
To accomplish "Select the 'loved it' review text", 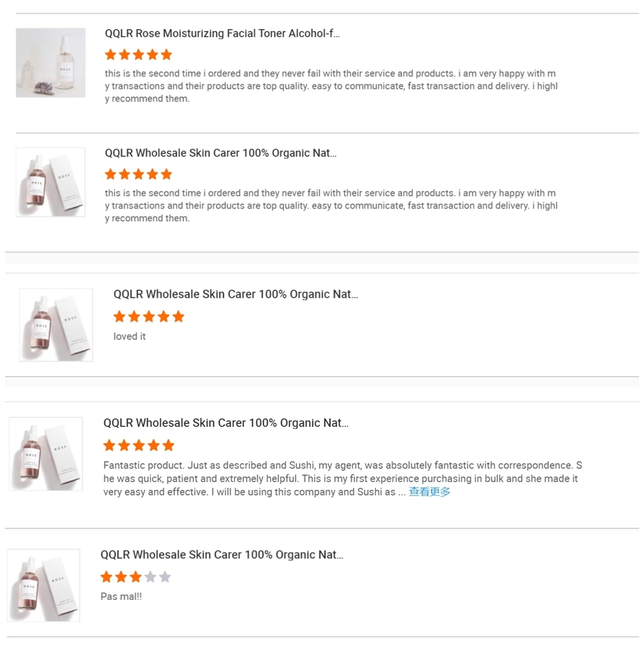I will pyautogui.click(x=129, y=336).
